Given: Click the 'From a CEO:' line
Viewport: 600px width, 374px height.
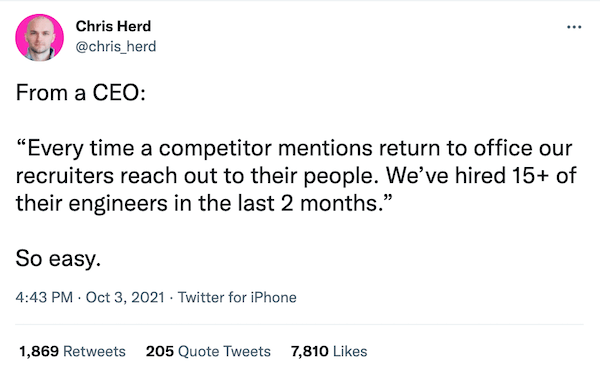Looking at the screenshot, I should point(81,93).
